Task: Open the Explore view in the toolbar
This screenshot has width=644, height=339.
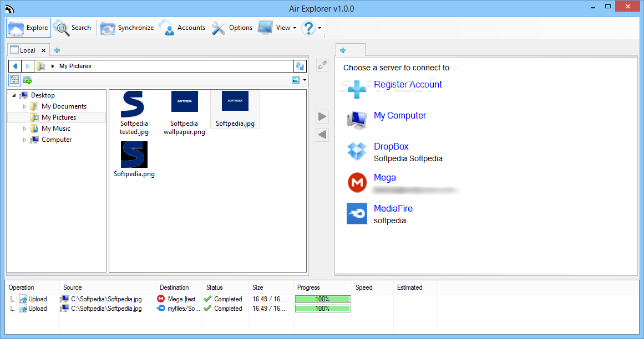Action: point(28,28)
